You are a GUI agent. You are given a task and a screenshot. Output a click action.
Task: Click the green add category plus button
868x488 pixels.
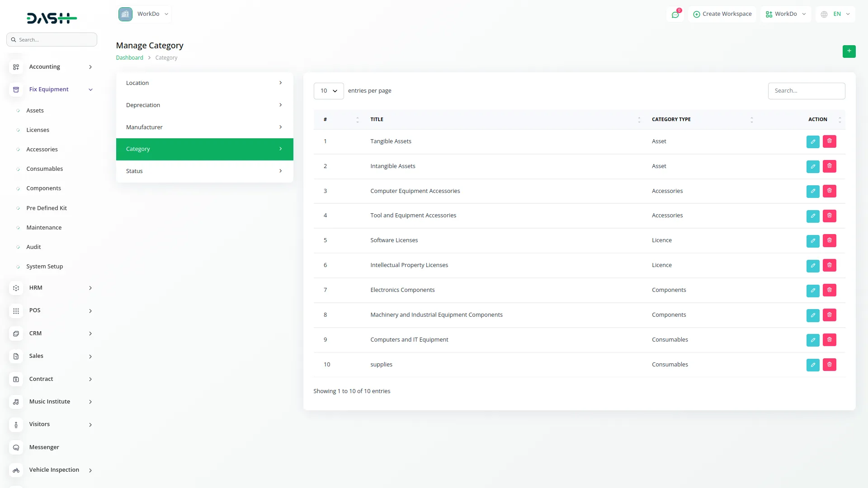[x=849, y=51]
